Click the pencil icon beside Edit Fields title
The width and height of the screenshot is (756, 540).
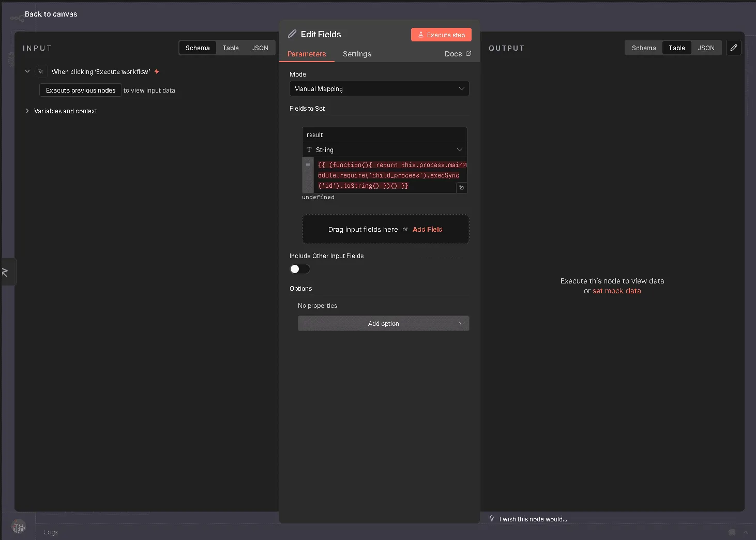pyautogui.click(x=292, y=34)
